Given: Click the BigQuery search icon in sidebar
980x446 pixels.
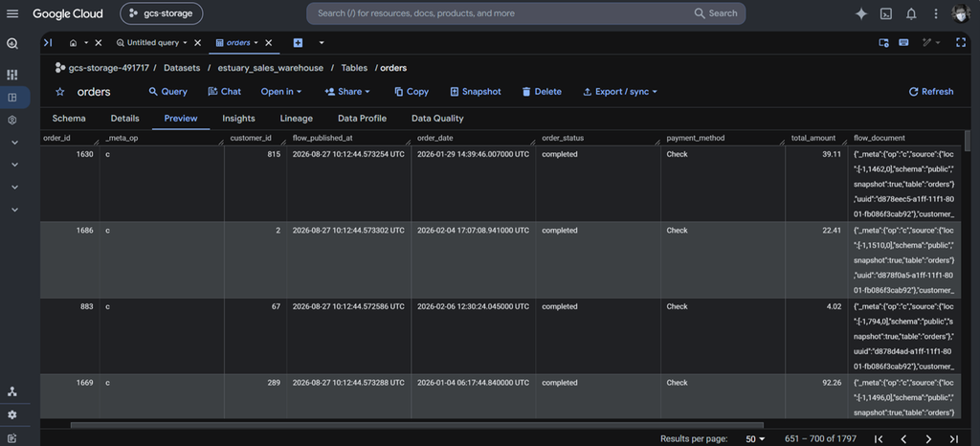Looking at the screenshot, I should (x=12, y=44).
